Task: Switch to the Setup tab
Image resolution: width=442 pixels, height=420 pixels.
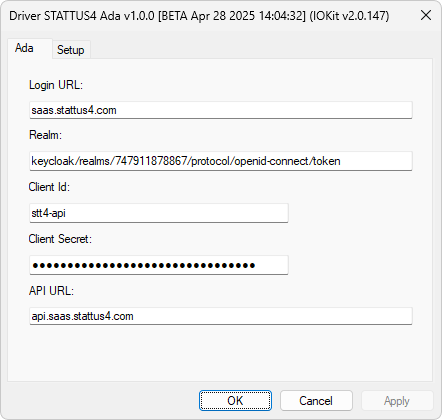Action: tap(71, 50)
